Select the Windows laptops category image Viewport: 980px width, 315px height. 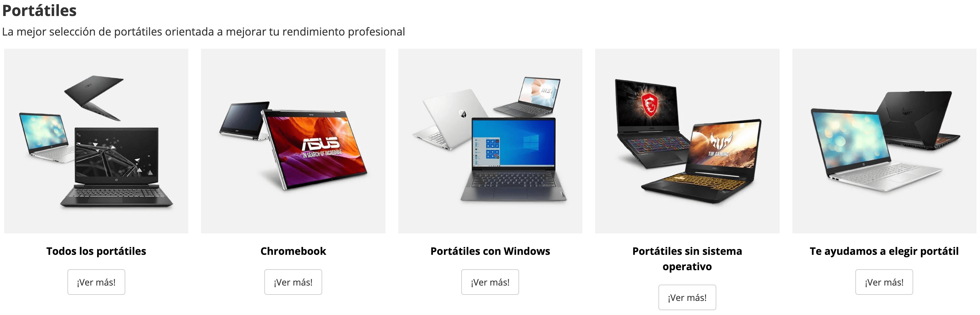pos(490,141)
